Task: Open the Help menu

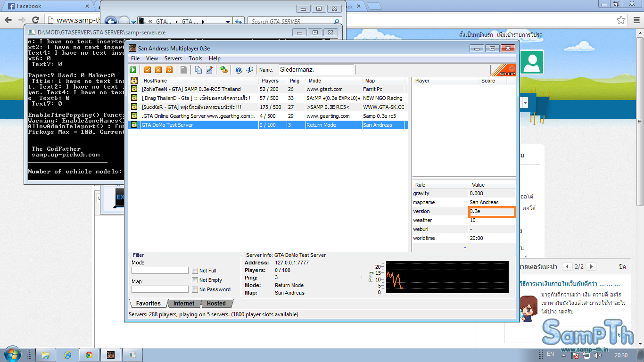Action: coord(215,58)
